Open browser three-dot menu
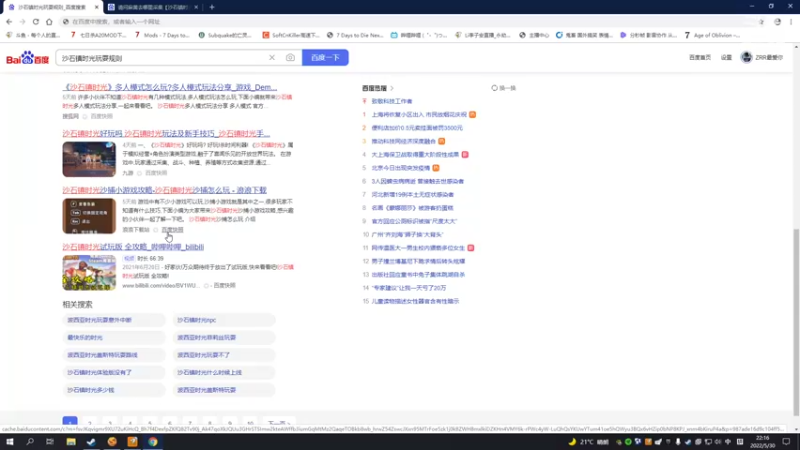 (x=791, y=21)
